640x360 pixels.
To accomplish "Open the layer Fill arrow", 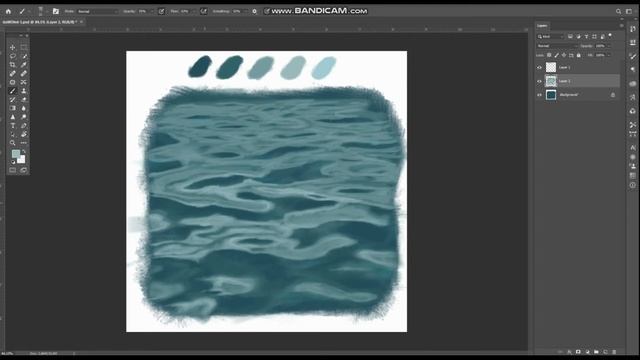I will [x=609, y=55].
